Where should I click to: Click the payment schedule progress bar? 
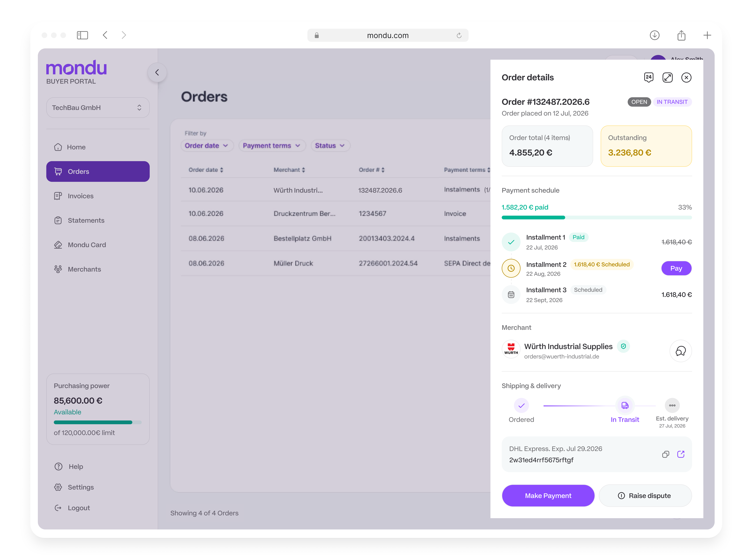[x=596, y=218]
